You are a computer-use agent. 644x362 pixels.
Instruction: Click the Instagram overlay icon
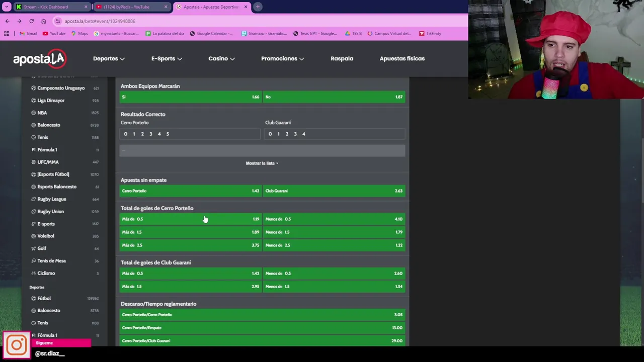(17, 345)
